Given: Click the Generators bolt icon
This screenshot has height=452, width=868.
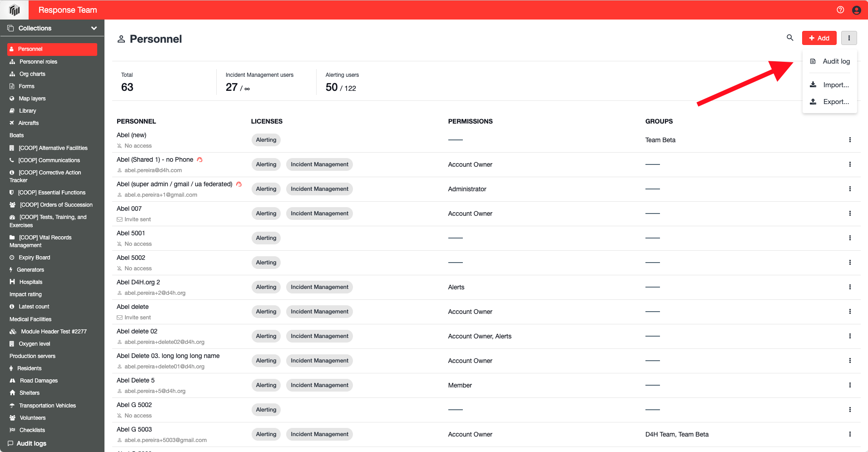Looking at the screenshot, I should pyautogui.click(x=11, y=270).
